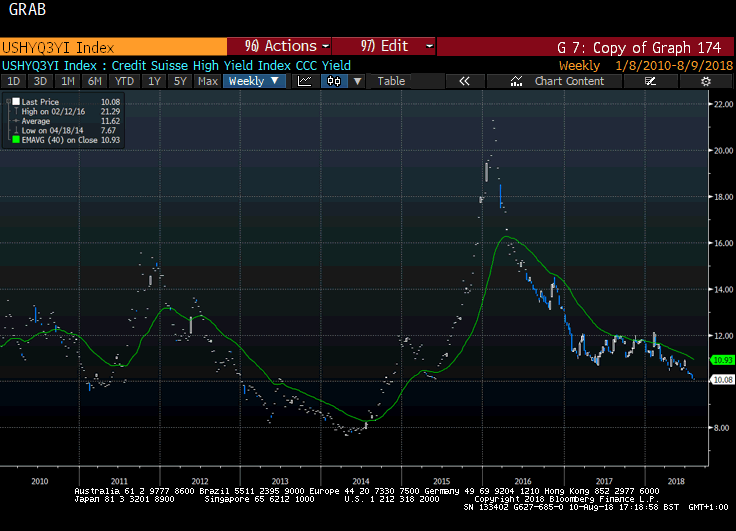Click the Low on 04/18/14 marker icon
Image resolution: width=736 pixels, height=531 pixels.
[x=15, y=132]
